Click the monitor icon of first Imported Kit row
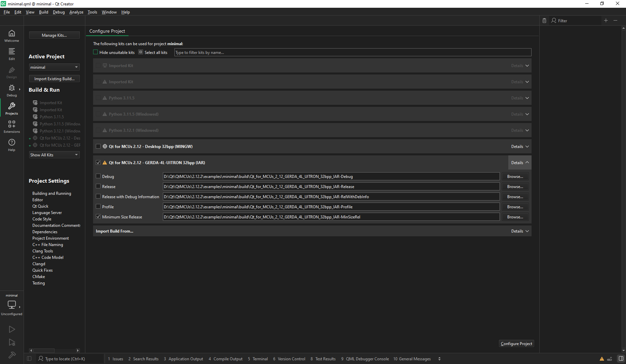 [105, 65]
